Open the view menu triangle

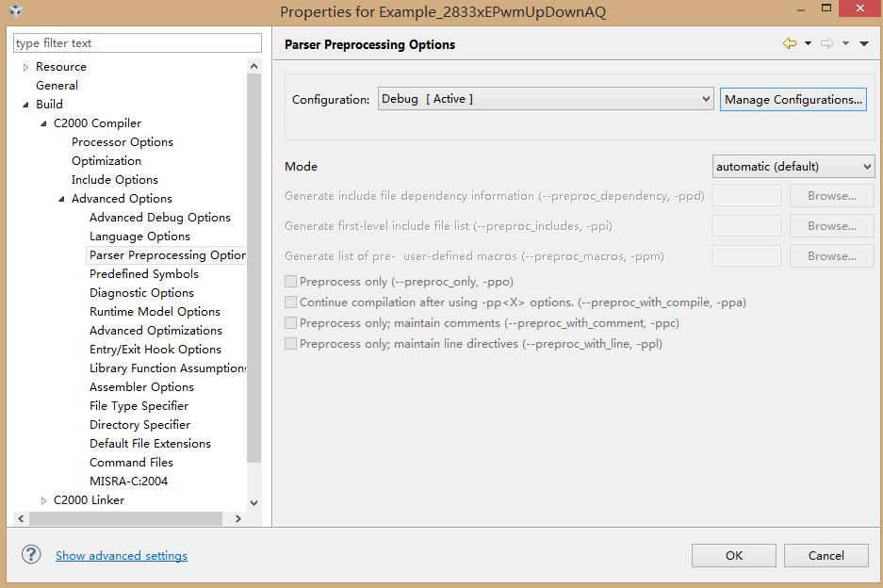(864, 43)
